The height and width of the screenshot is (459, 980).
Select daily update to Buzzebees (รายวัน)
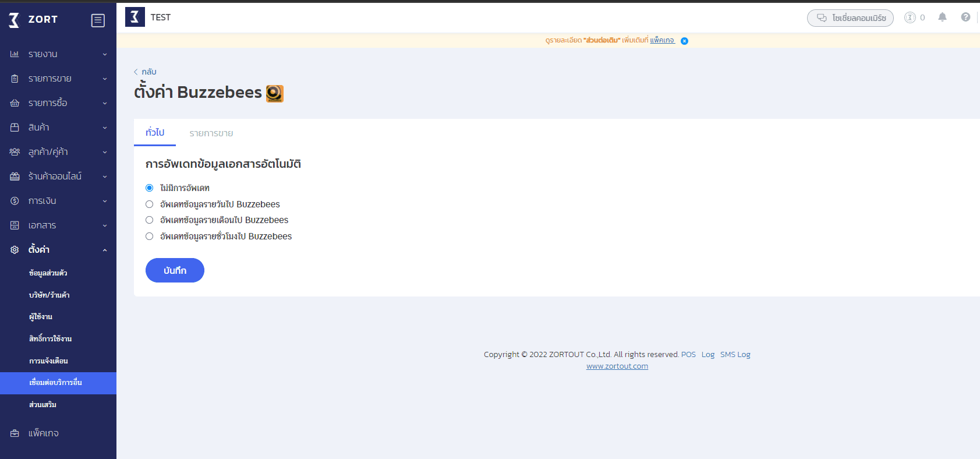tap(149, 204)
